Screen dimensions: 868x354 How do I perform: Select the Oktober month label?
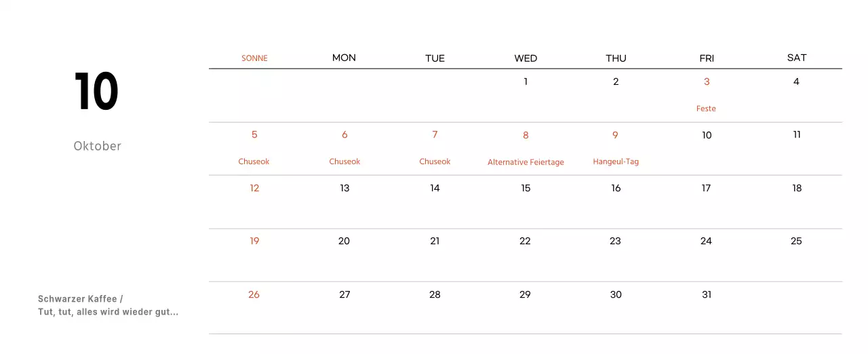tap(97, 146)
